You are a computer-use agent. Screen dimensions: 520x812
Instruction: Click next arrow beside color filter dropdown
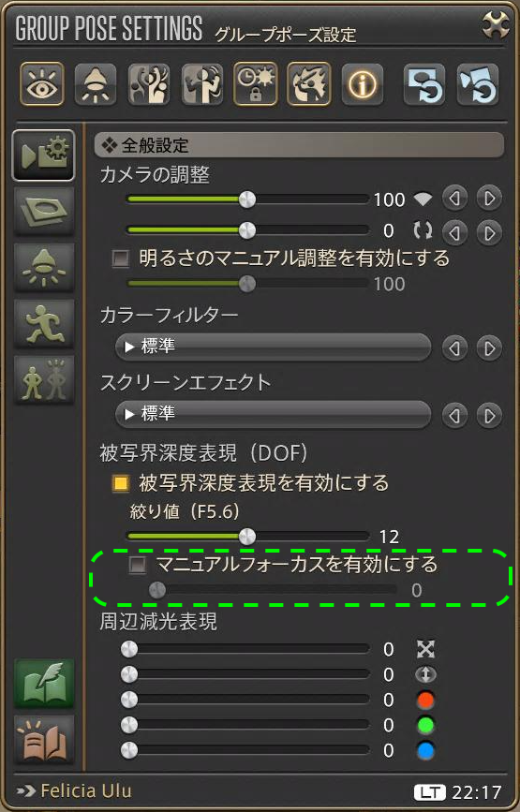489,348
